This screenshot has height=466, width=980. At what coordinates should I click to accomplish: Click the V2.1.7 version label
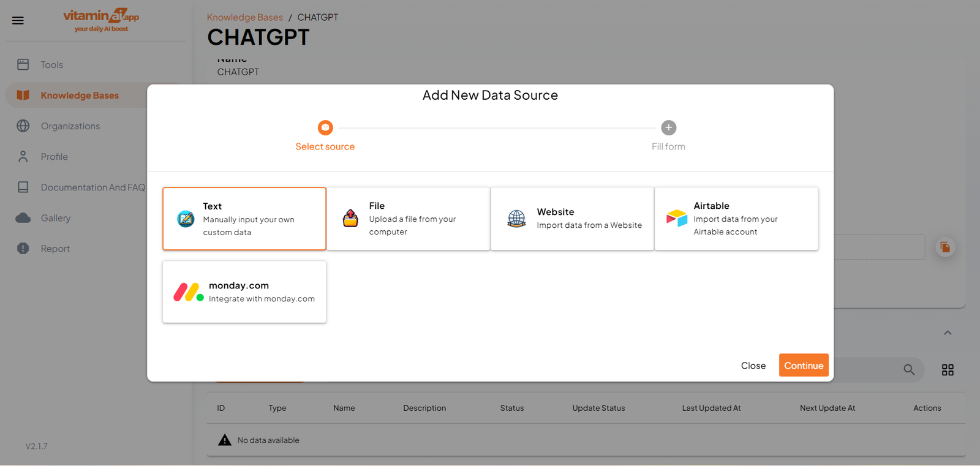pos(37,446)
